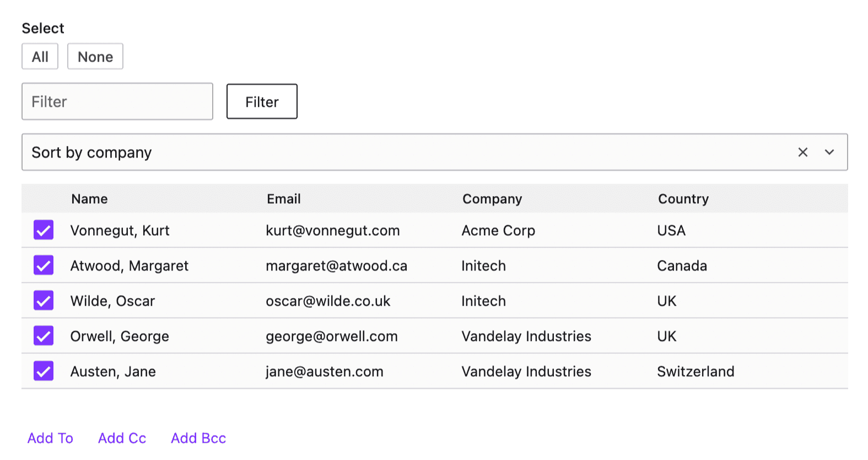
Task: Uncheck Atwood, Margaret checkbox
Action: point(44,265)
